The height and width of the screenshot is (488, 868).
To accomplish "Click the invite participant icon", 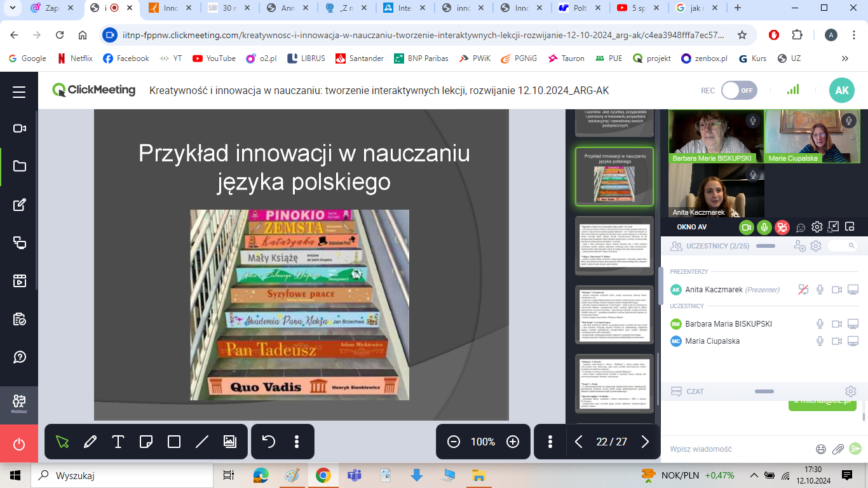I will 800,246.
